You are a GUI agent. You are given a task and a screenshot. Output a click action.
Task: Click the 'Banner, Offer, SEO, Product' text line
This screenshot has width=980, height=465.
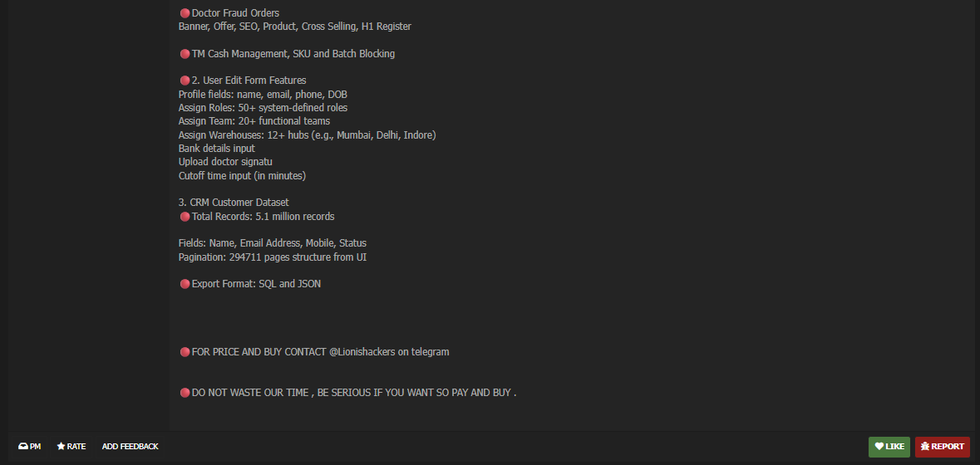[x=294, y=27]
